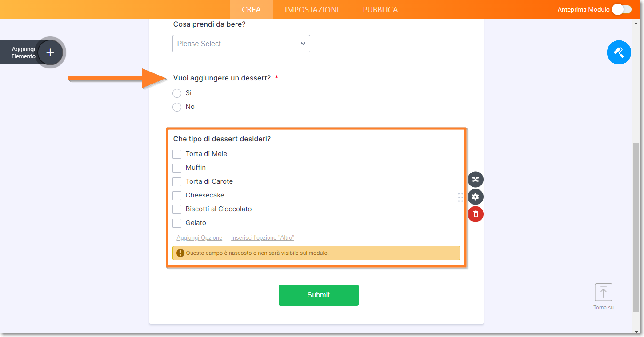Click the warning icon in hidden notice
Viewport: 644px width, 337px height.
(180, 253)
